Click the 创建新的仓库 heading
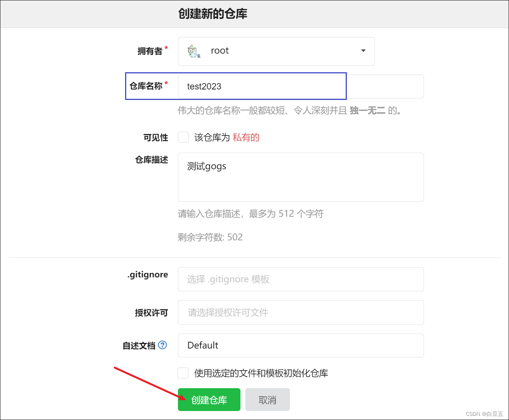The width and height of the screenshot is (509, 420). pyautogui.click(x=213, y=14)
